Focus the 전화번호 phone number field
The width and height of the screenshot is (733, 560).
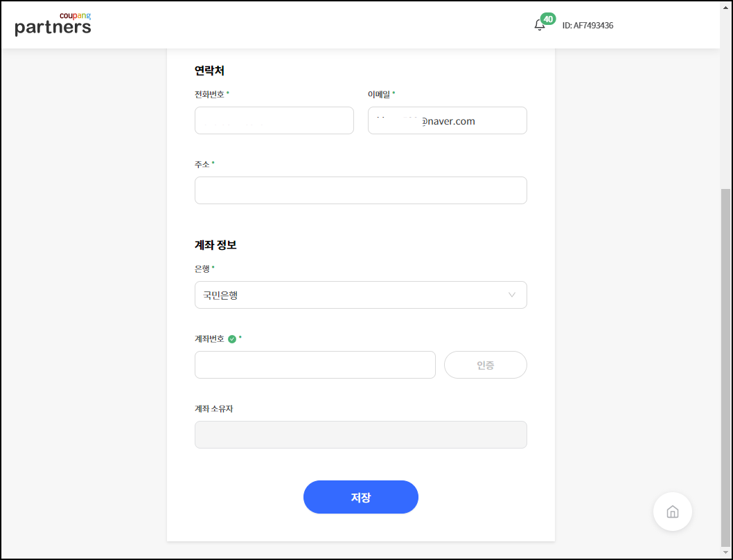click(274, 120)
